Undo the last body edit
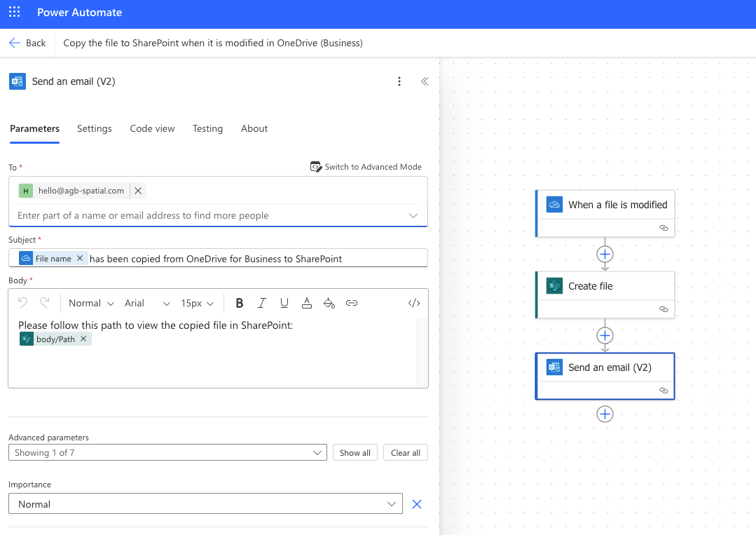The width and height of the screenshot is (756, 535). 22,303
